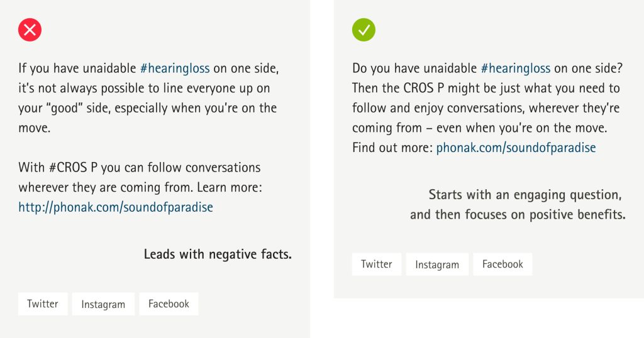The height and width of the screenshot is (338, 644).
Task: Click the red X icon
Action: click(30, 30)
